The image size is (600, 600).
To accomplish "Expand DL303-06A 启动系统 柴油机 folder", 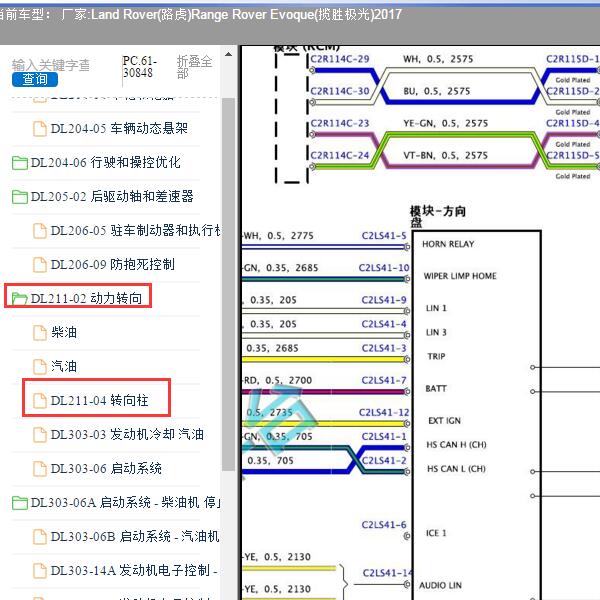I will 126,502.
